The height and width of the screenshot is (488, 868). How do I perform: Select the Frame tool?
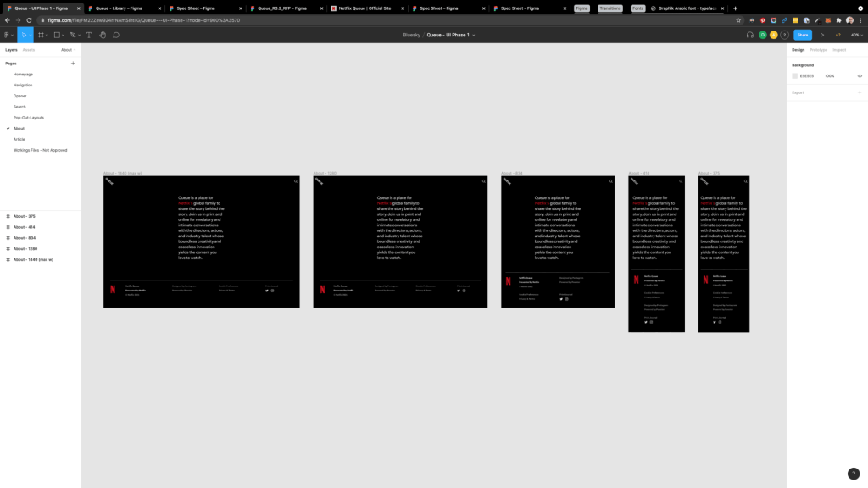41,35
